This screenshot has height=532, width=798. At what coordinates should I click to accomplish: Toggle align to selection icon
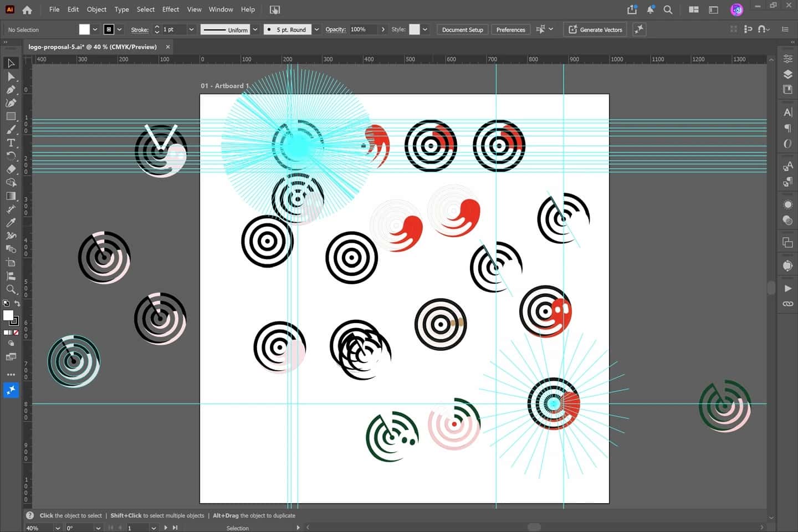(748, 29)
